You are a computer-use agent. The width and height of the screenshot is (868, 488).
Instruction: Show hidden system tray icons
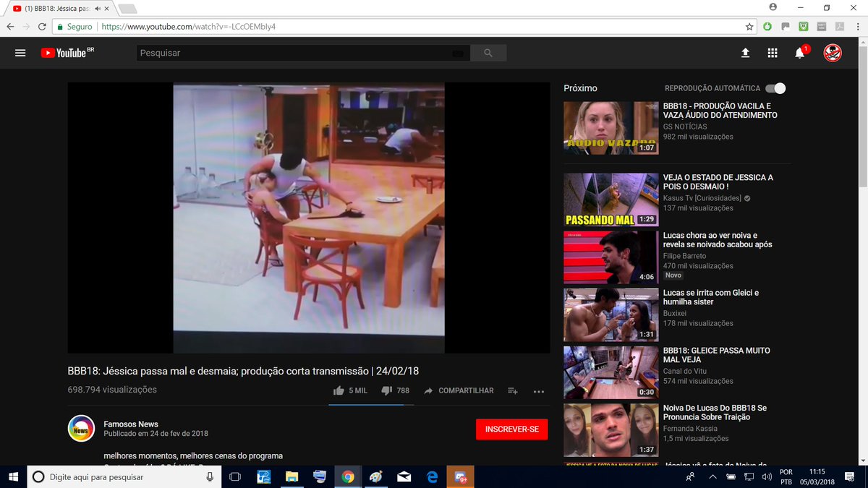(x=712, y=476)
